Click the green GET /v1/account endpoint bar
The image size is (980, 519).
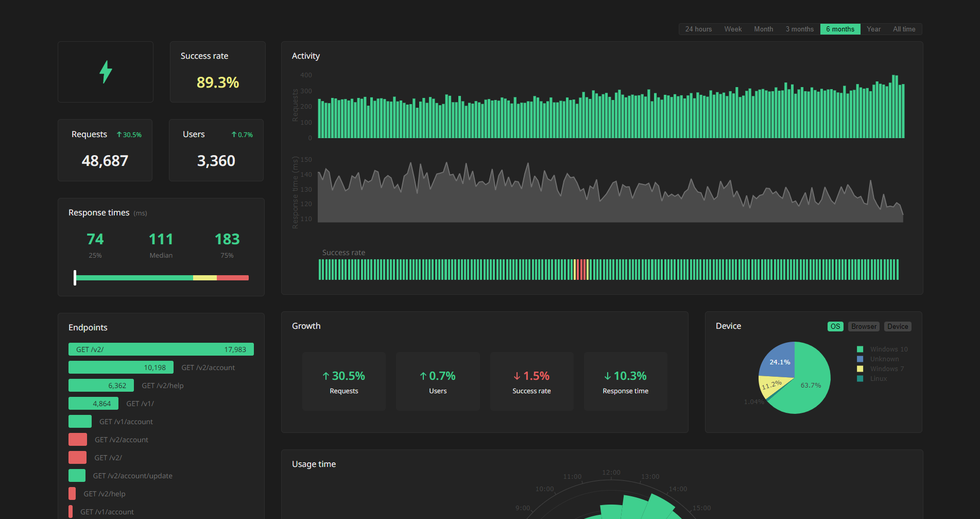coord(80,422)
